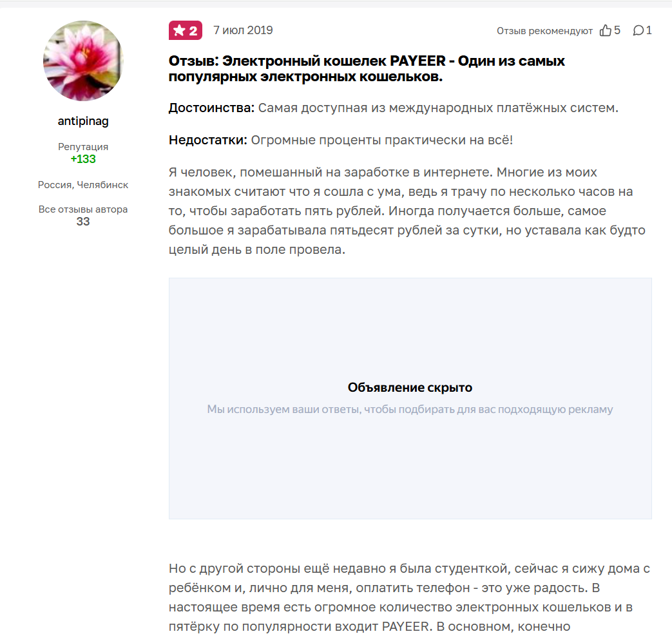Click the +133 reputation value
Image resolution: width=672 pixels, height=634 pixels.
[x=83, y=159]
